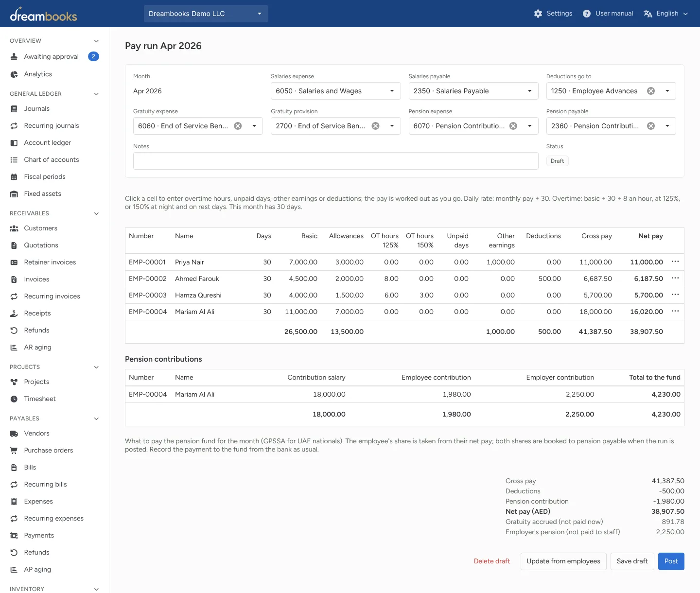Screen dimensions: 700x593
Task: Click the Customers people icon
Action: (14, 228)
